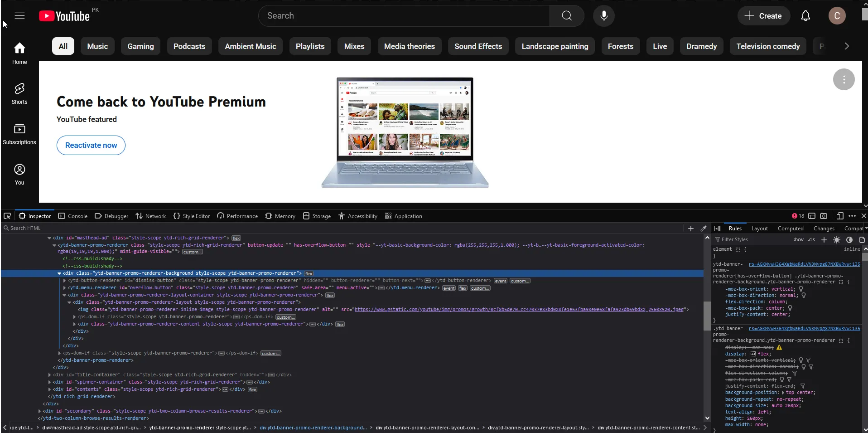
Task: Toggle :hov pseudo-class panel
Action: [798, 240]
